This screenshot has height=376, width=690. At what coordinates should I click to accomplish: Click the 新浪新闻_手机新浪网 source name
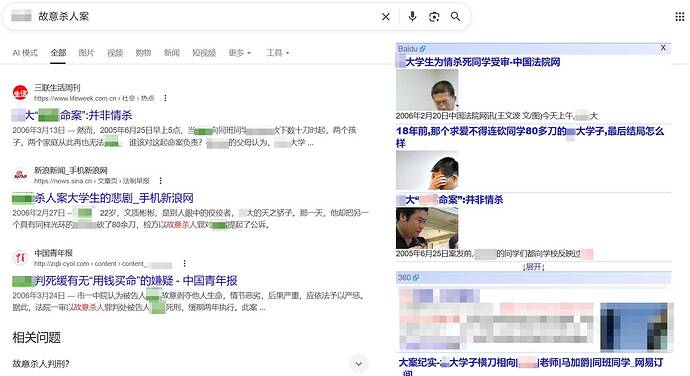pos(71,170)
